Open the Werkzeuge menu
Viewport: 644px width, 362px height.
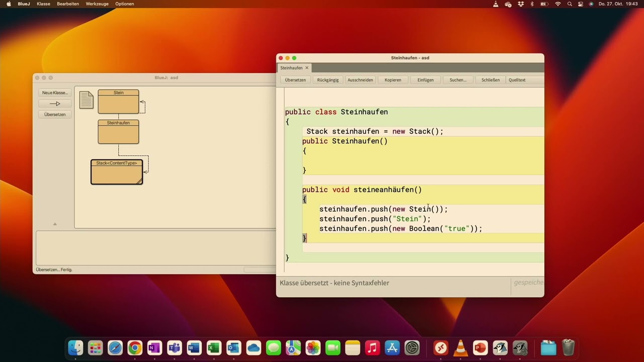coord(97,4)
